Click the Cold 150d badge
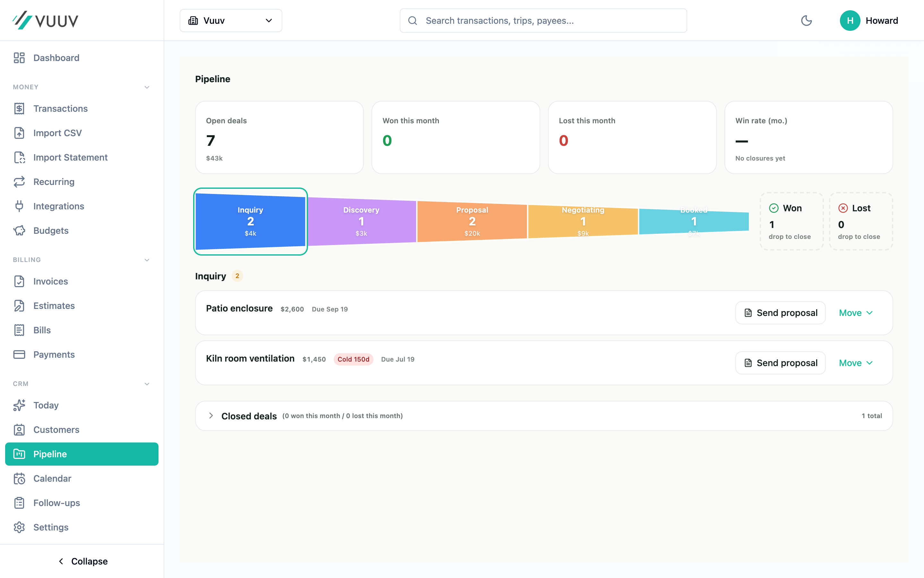The image size is (924, 578). click(353, 359)
